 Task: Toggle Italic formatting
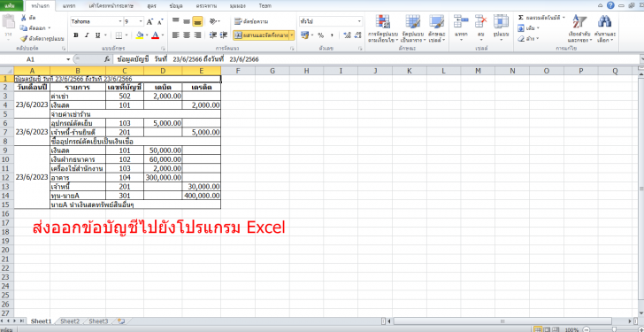point(87,35)
